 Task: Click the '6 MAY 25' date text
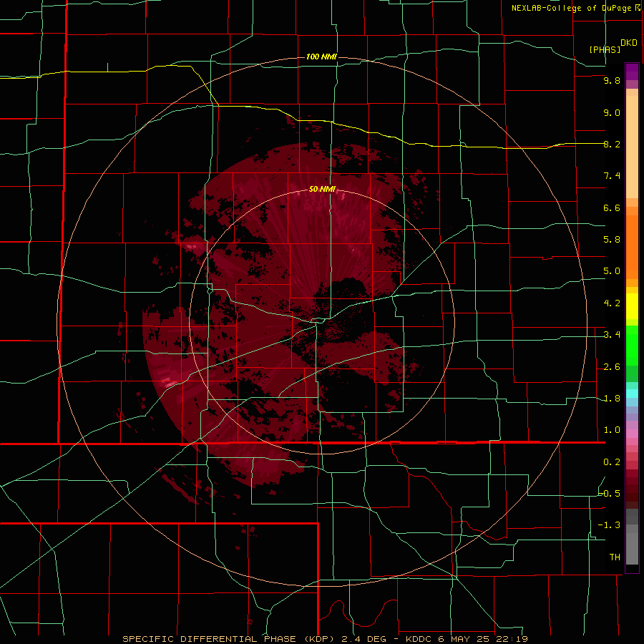[464, 639]
